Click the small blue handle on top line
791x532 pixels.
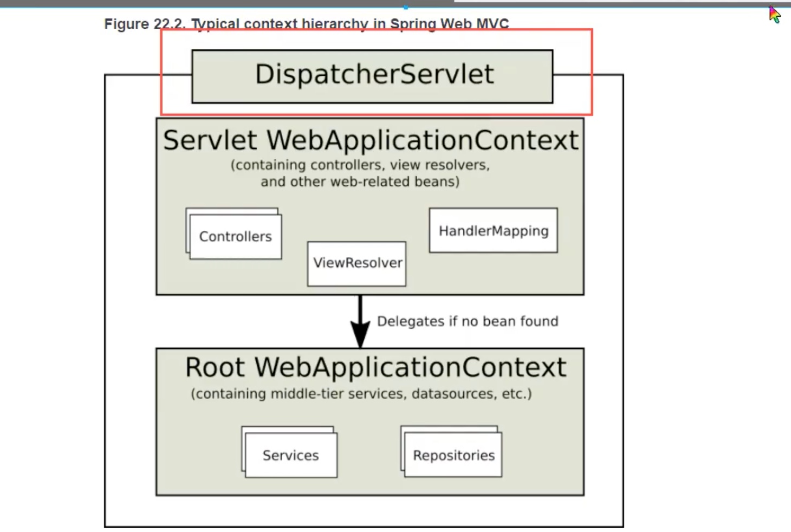406,7
